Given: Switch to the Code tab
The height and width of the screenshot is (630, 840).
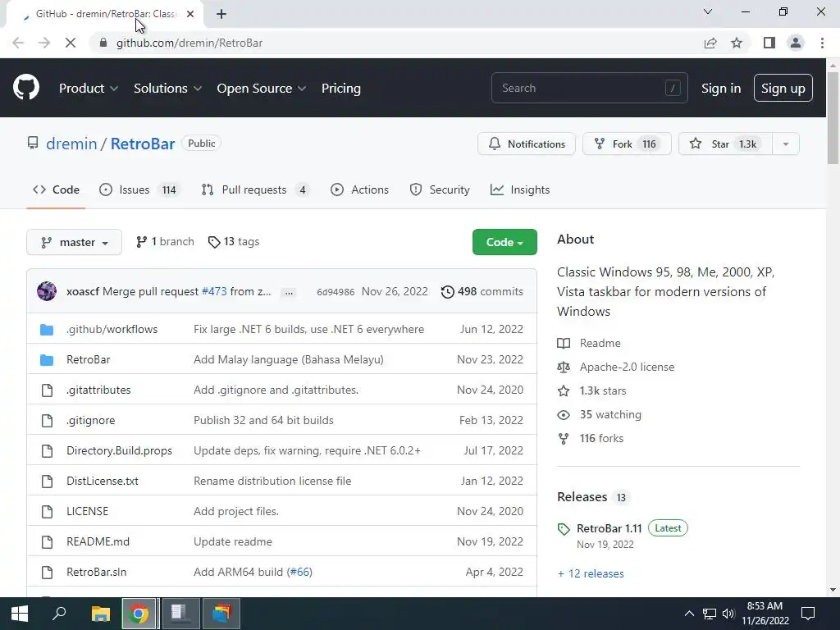Looking at the screenshot, I should pyautogui.click(x=56, y=189).
